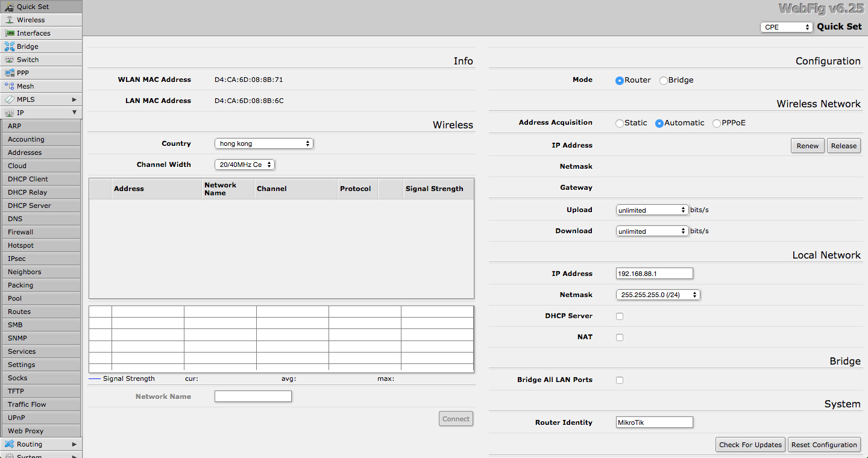The width and height of the screenshot is (868, 458).
Task: Open the CPE Quick Set mode dropdown
Action: [x=787, y=27]
